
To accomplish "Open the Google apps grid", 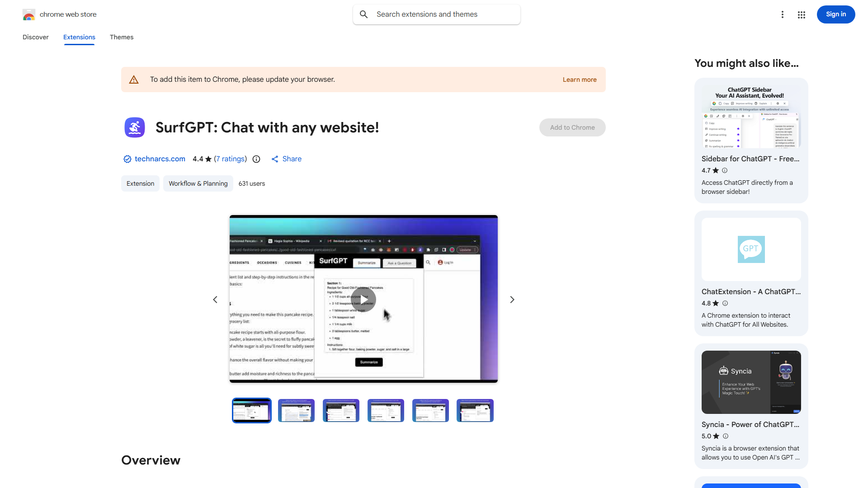I will pyautogui.click(x=802, y=14).
